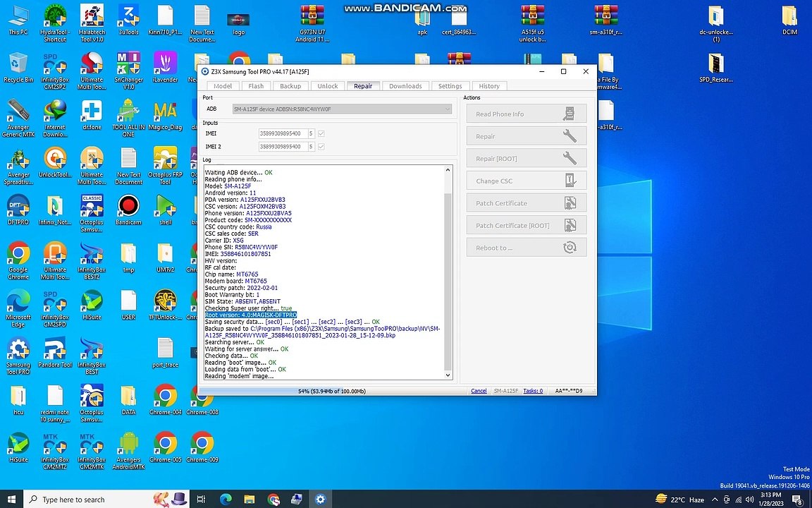This screenshot has height=508, width=812.
Task: Open the Tasks: 0 link
Action: pos(533,391)
